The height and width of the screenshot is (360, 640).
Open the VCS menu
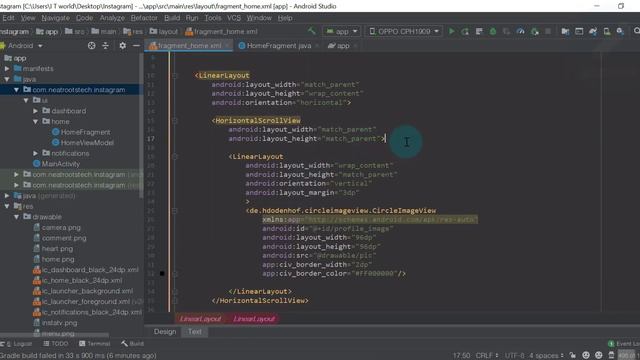(234, 18)
